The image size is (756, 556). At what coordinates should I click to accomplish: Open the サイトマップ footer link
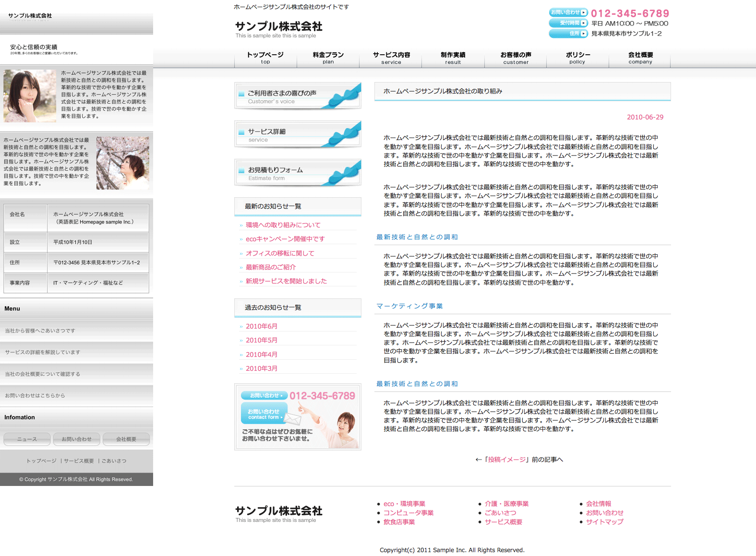pos(604,522)
